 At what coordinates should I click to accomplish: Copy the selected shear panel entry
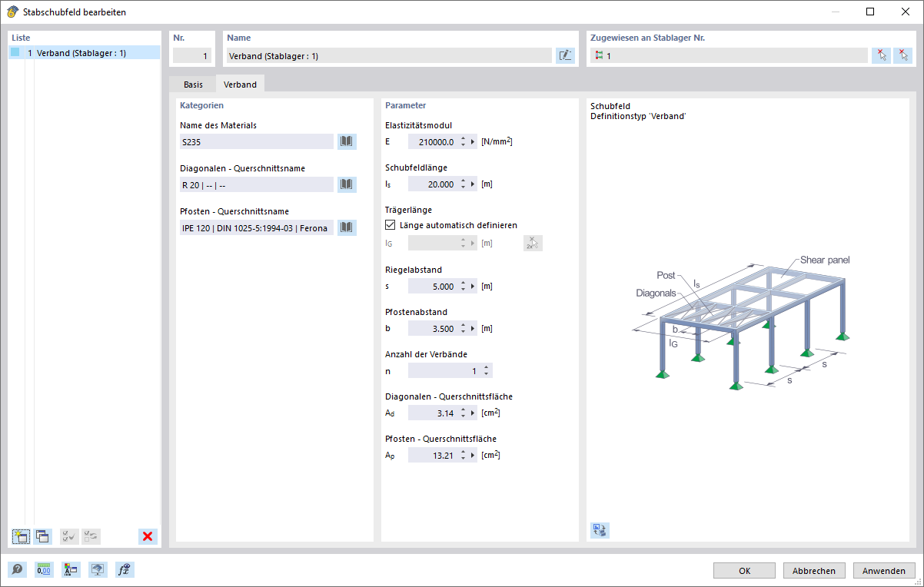(42, 536)
